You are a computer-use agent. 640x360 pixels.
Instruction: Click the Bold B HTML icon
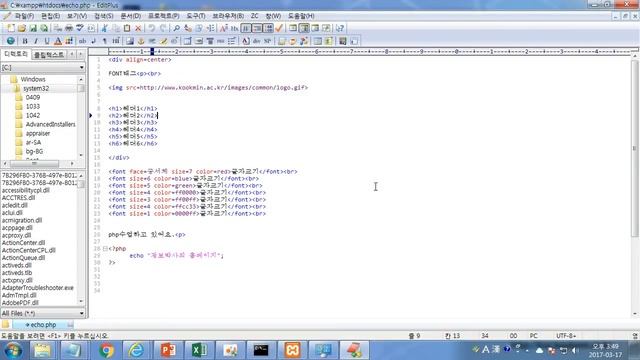[x=24, y=41]
